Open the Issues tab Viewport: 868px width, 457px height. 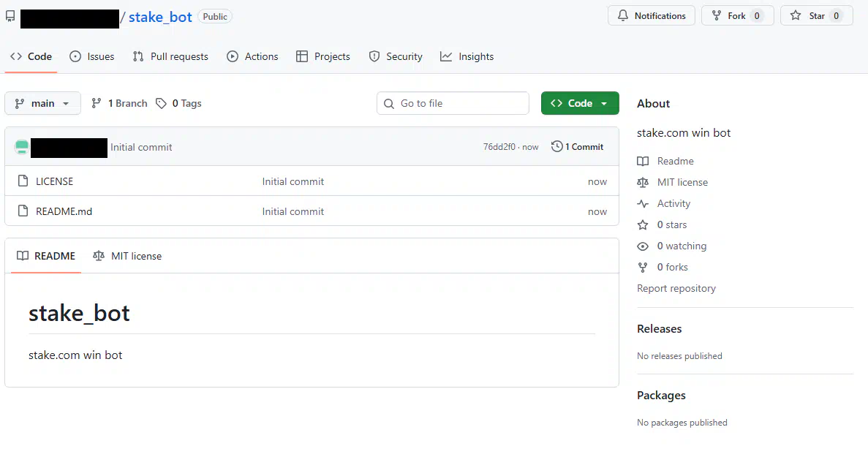tap(92, 56)
